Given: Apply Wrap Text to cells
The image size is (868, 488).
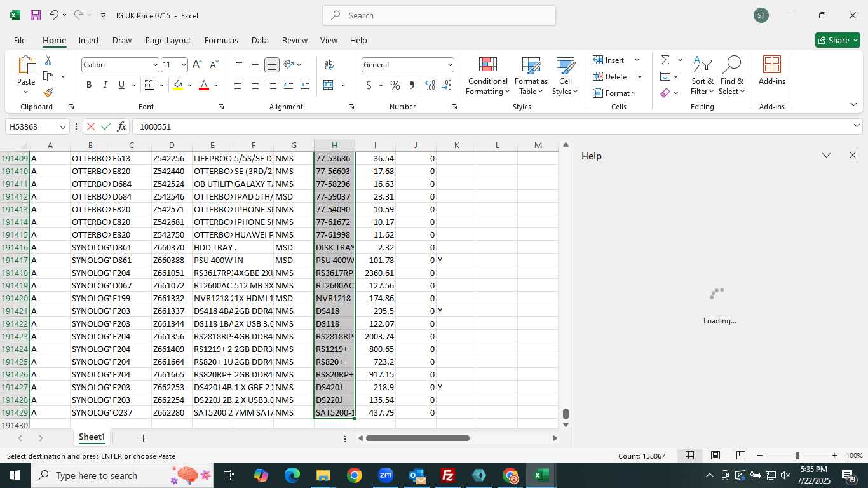Looking at the screenshot, I should click(329, 65).
